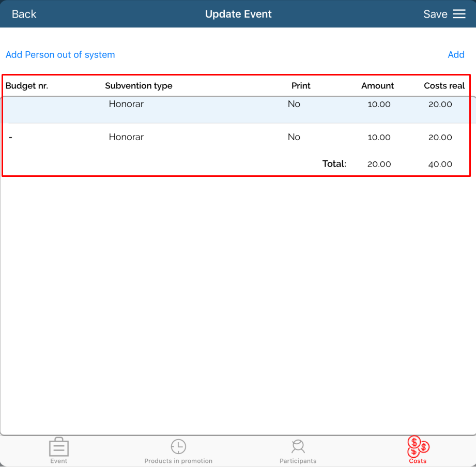476x467 pixels.
Task: Click Add Person out of system
Action: pos(60,55)
